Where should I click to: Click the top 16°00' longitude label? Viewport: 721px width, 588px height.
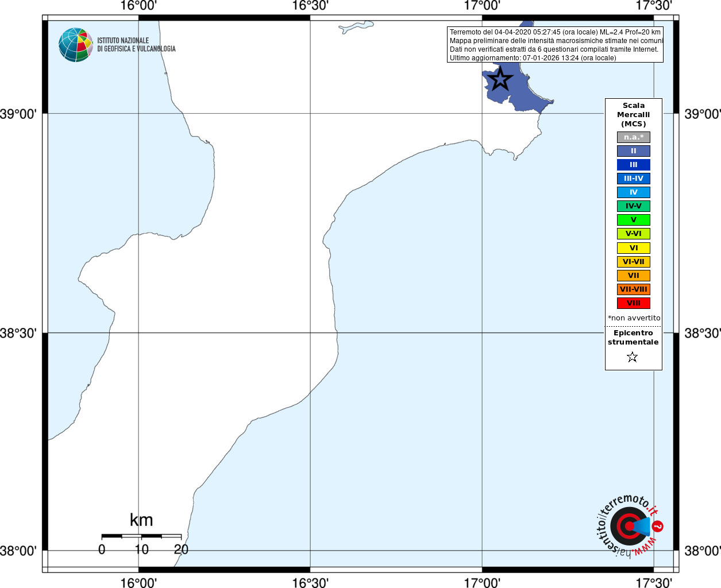pyautogui.click(x=138, y=6)
